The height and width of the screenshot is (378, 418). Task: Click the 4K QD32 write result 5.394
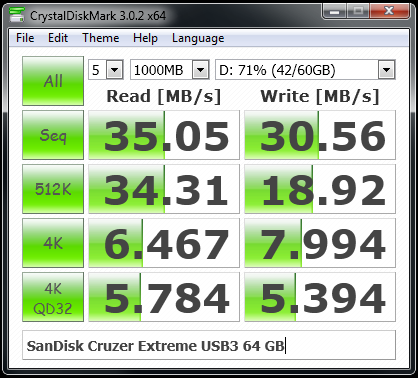tap(320, 297)
